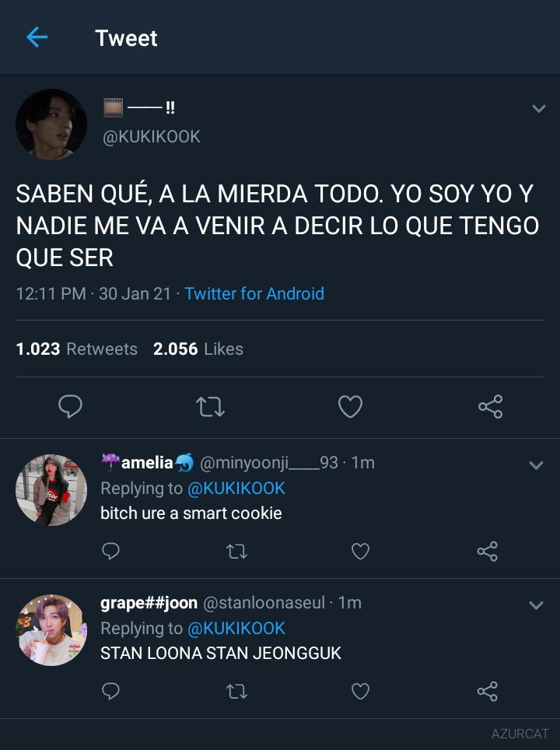
Task: Open the Twitter for Android link
Action: 254,293
